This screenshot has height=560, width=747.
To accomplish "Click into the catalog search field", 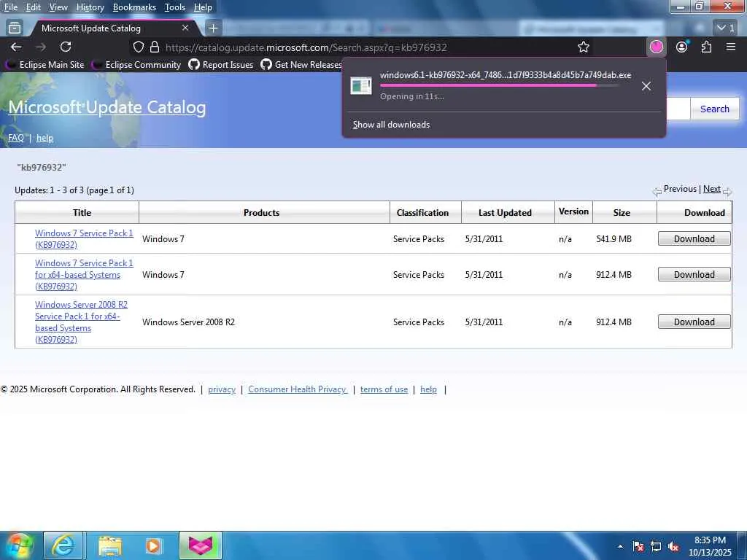I will coord(678,109).
